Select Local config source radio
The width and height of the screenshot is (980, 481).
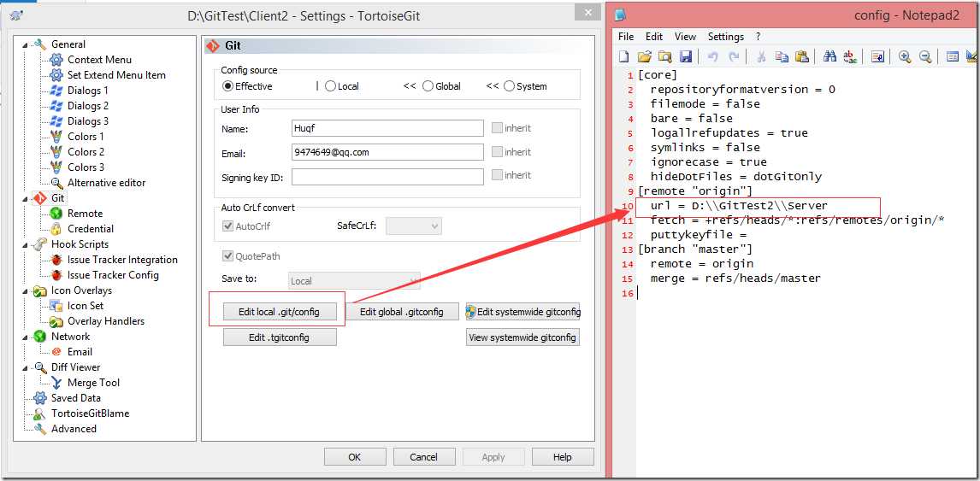pos(330,86)
